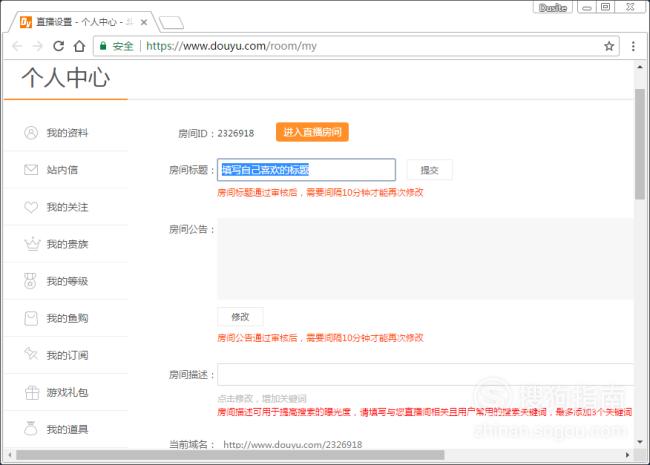This screenshot has height=465, width=650.
Task: Click the green secure padlock icon
Action: tap(103, 46)
